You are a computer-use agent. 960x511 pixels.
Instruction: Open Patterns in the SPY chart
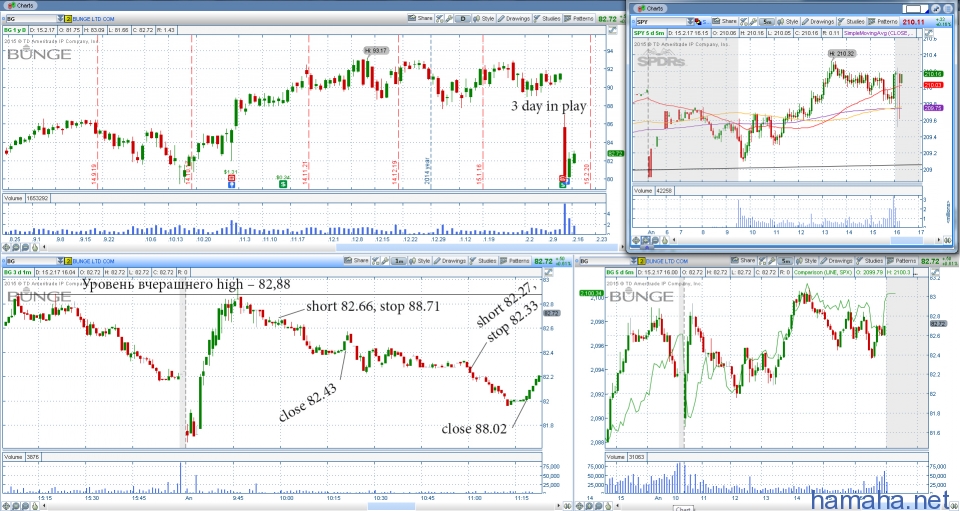pos(883,21)
